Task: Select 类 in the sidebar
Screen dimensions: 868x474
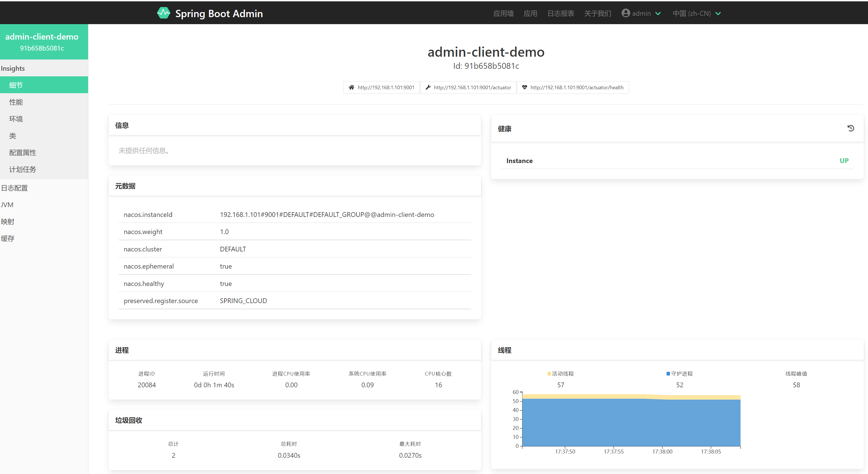Action: [44, 136]
